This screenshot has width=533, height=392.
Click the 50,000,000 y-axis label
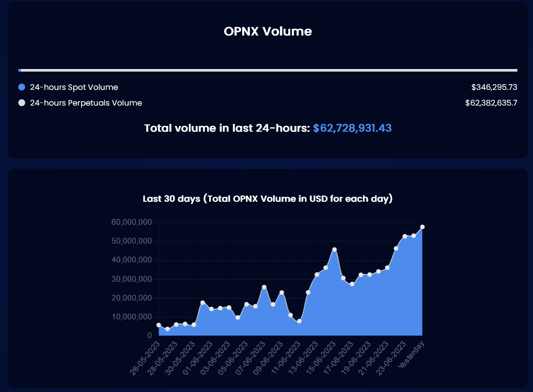[x=132, y=241]
